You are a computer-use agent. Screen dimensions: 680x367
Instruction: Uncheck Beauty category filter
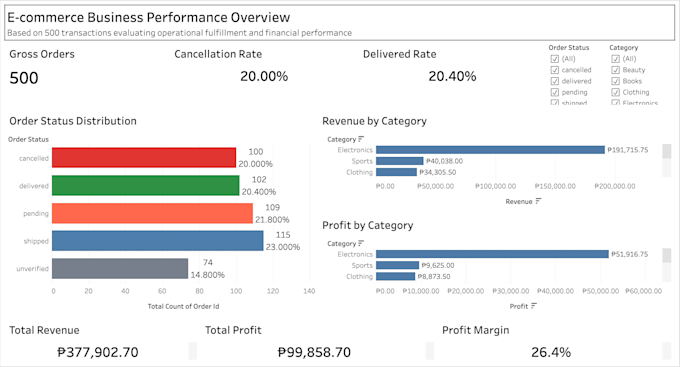(615, 70)
